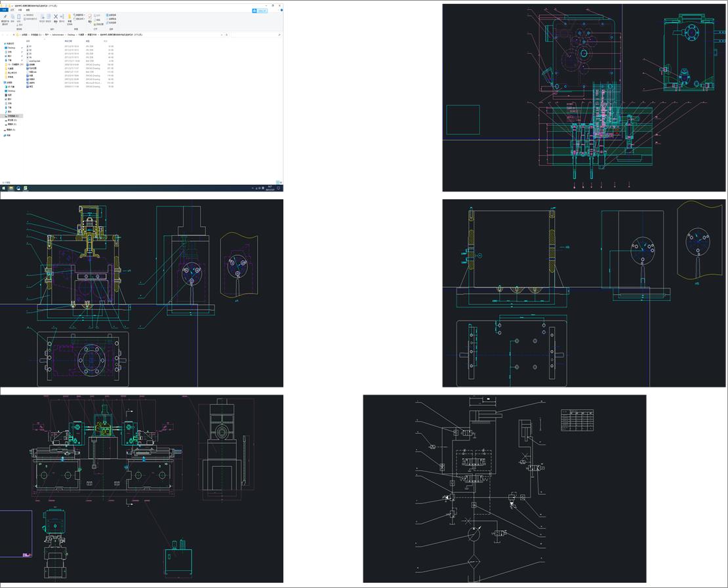Open the blue File (文件) ribbon tab
The width and height of the screenshot is (728, 588).
[x=4, y=10]
